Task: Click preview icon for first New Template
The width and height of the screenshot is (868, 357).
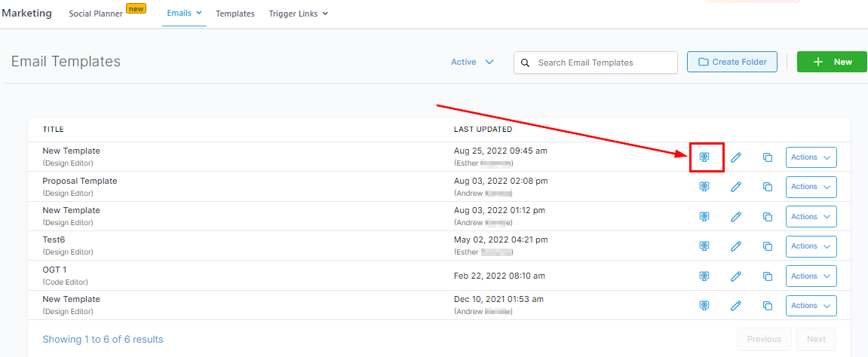Action: [x=704, y=157]
